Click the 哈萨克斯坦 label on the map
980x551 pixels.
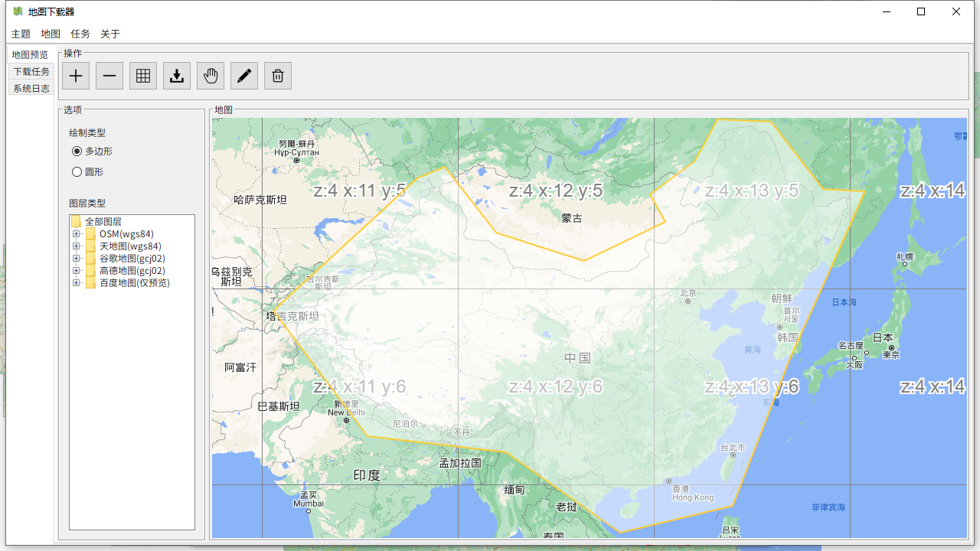260,200
